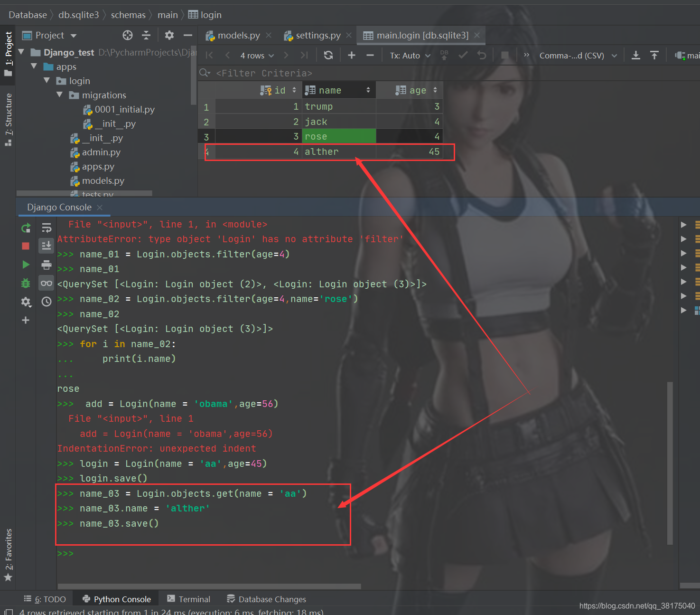700x615 pixels.
Task: Roll back changes with undo icon
Action: click(x=482, y=56)
